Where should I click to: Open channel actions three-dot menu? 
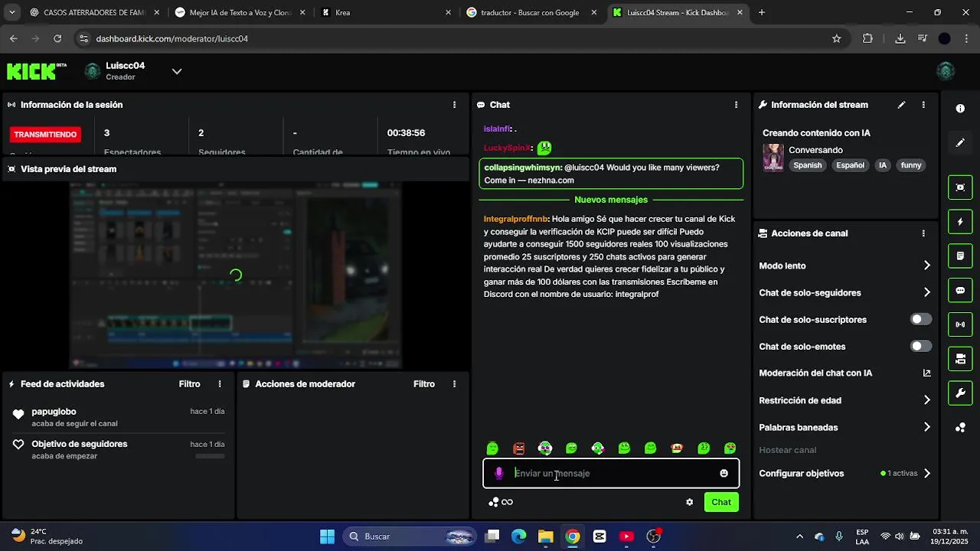[x=923, y=233]
